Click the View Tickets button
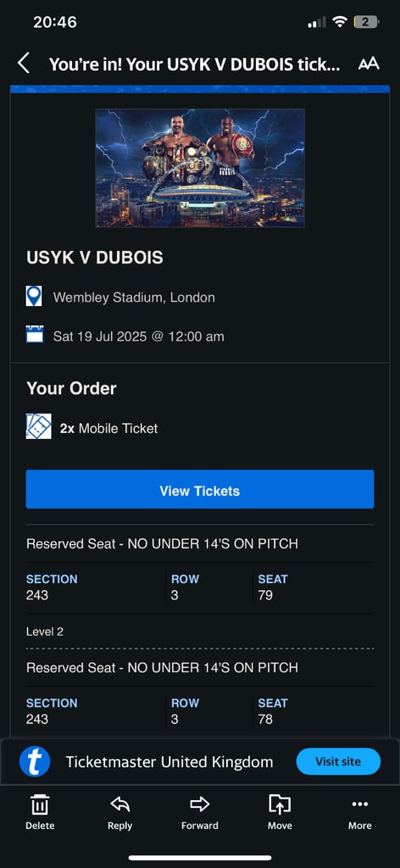Image resolution: width=400 pixels, height=868 pixels. click(200, 489)
